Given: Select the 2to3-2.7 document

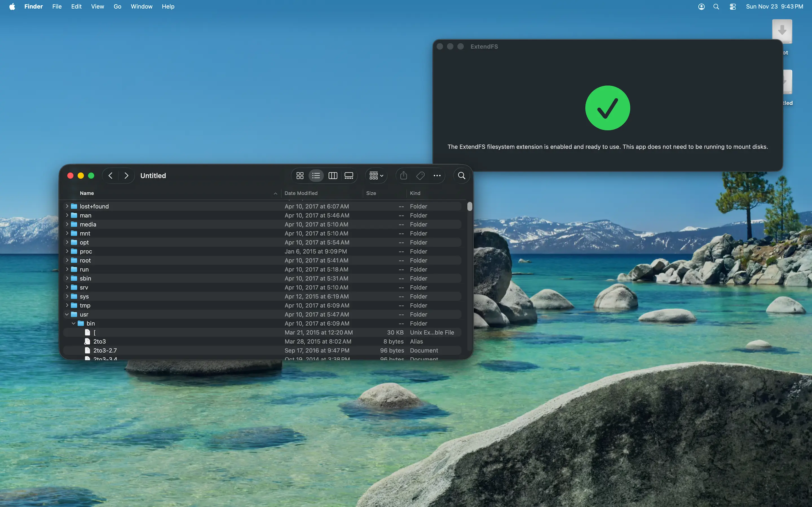Looking at the screenshot, I should (x=104, y=350).
